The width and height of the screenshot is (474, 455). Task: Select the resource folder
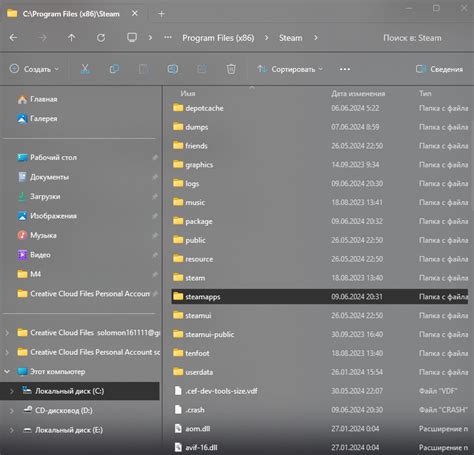tap(320, 259)
